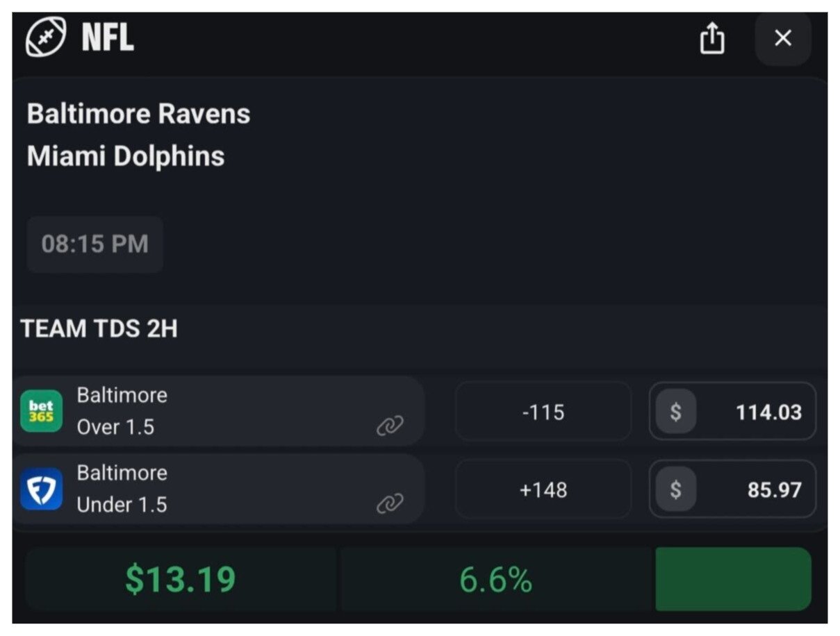Click the 08:15 PM game time badge
This screenshot has height=636, width=840.
click(95, 244)
